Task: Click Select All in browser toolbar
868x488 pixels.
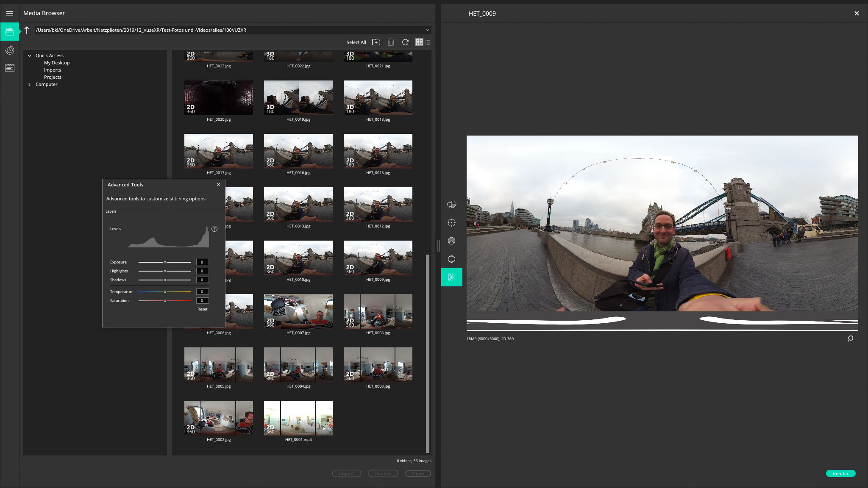Action: coord(356,42)
